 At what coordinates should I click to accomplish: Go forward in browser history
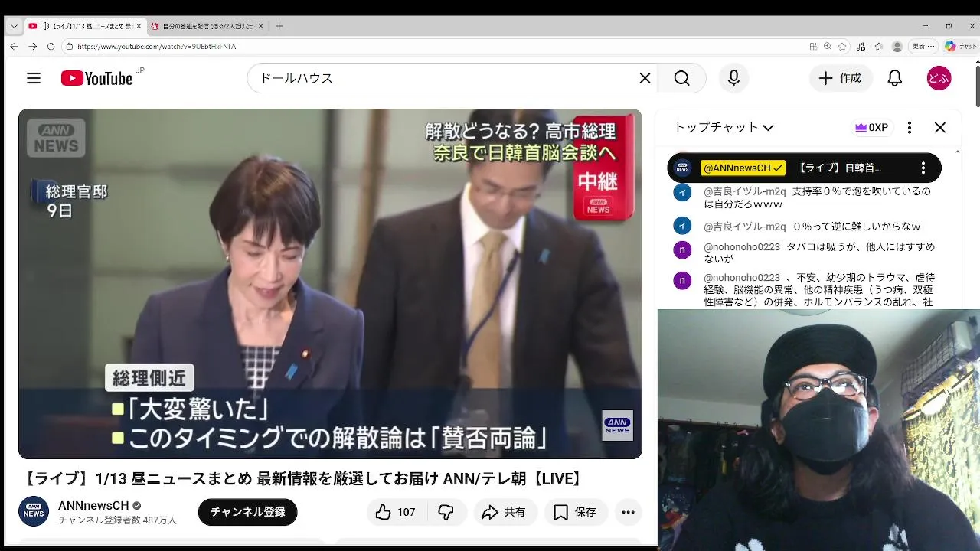[x=32, y=46]
